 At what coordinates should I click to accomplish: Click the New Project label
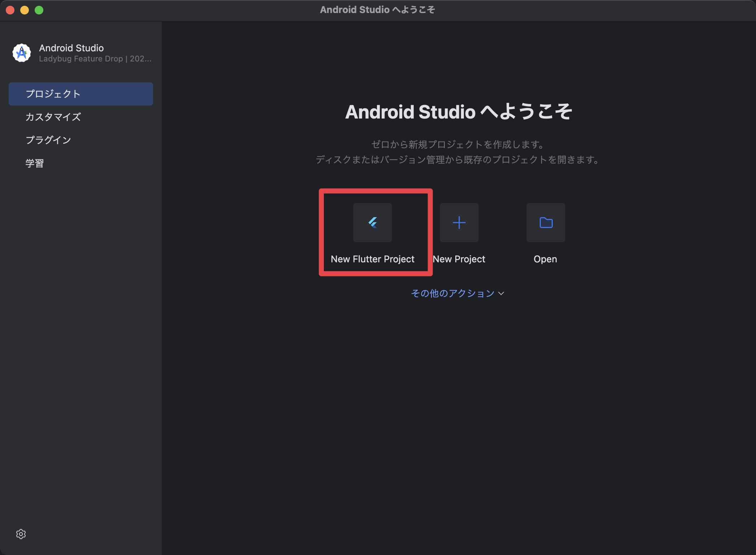(459, 259)
